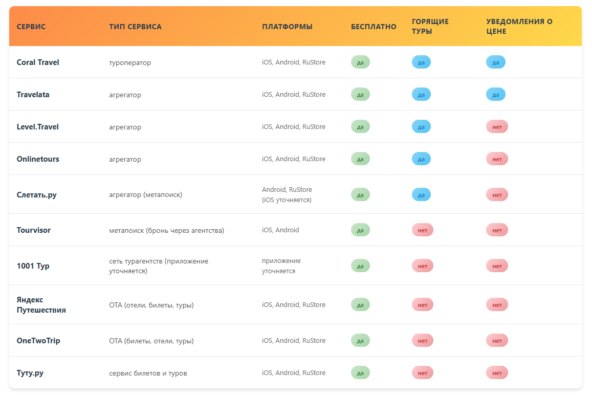Click green 'да' badge for Tourvisor
This screenshot has height=396, width=592.
pos(360,230)
